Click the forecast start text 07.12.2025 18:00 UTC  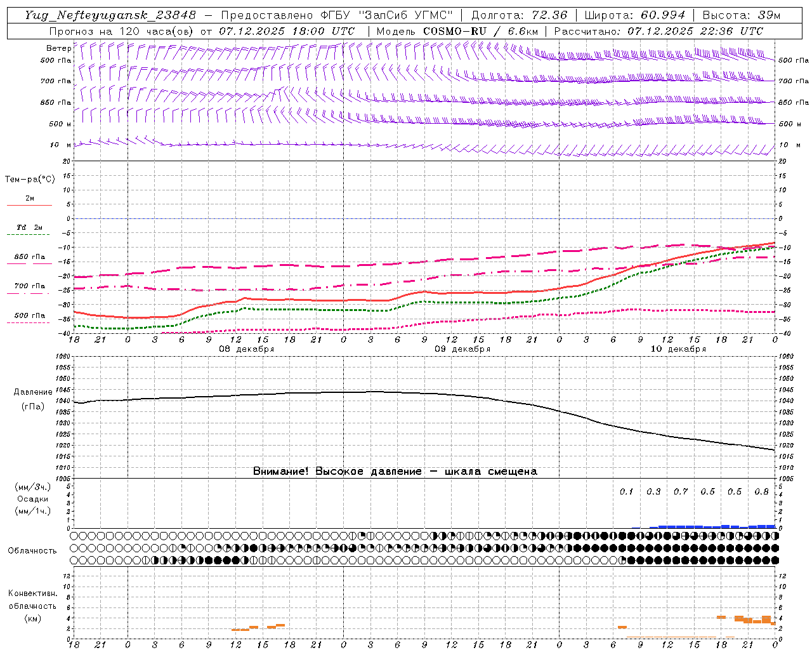pyautogui.click(x=287, y=31)
